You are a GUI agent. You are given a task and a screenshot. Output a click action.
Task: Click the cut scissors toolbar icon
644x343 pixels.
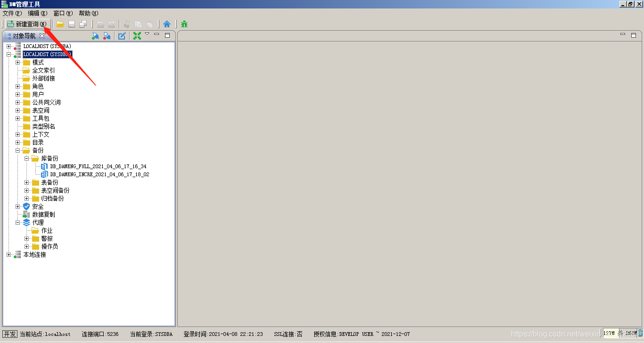[x=127, y=24]
